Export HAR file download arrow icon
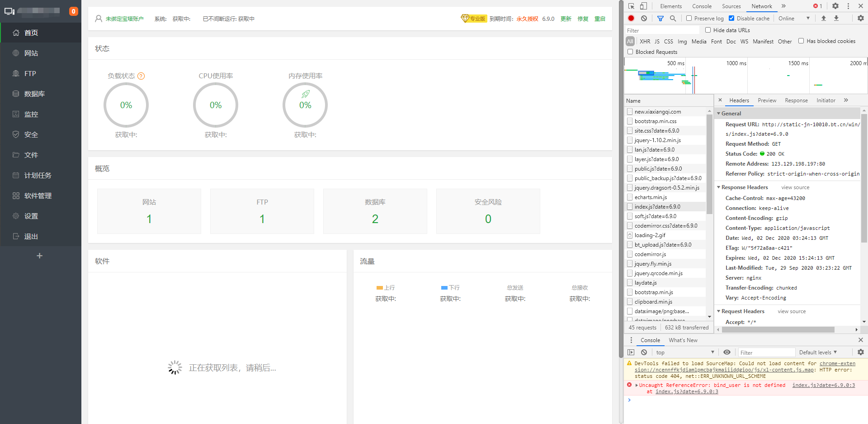868x424 pixels. click(836, 18)
